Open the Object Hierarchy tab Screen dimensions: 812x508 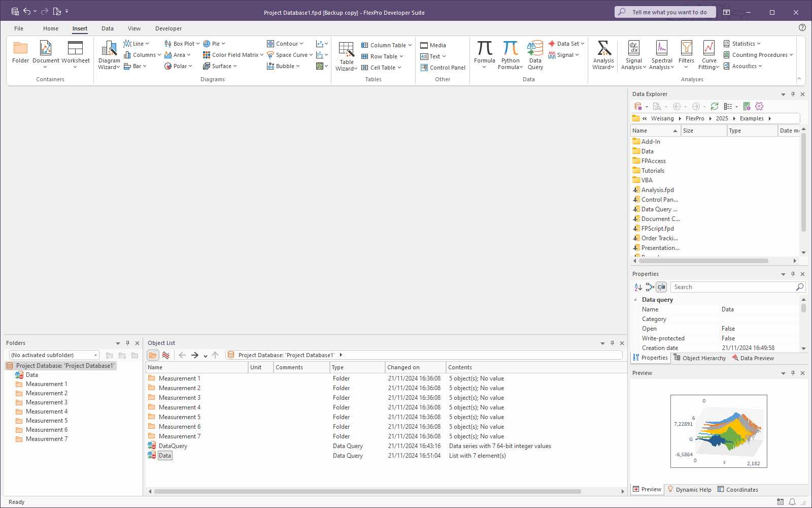point(699,358)
